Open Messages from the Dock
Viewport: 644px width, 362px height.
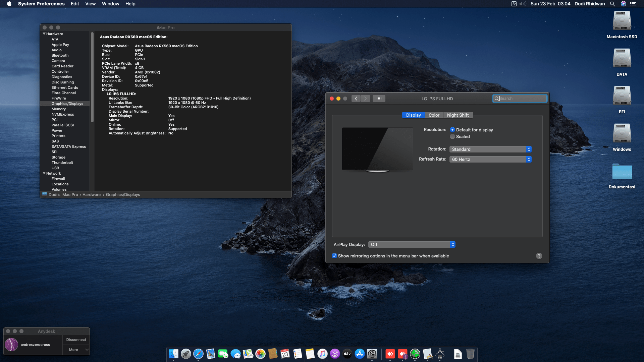tap(235, 354)
